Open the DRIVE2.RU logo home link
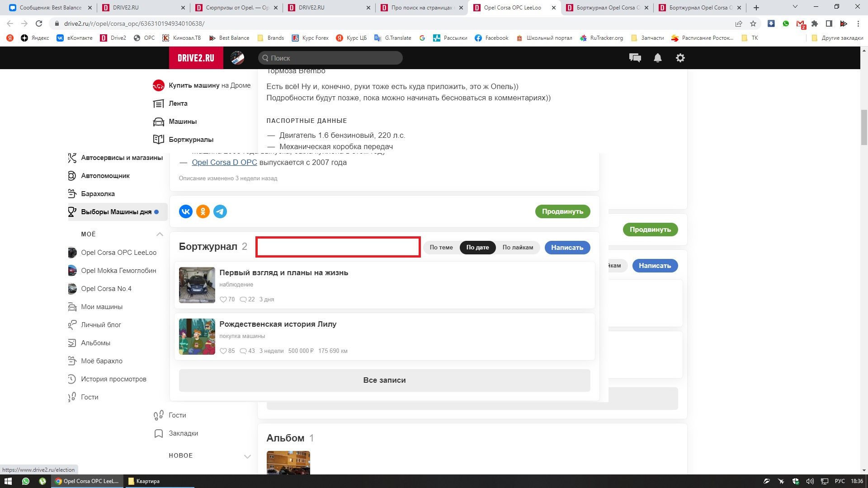 click(196, 58)
